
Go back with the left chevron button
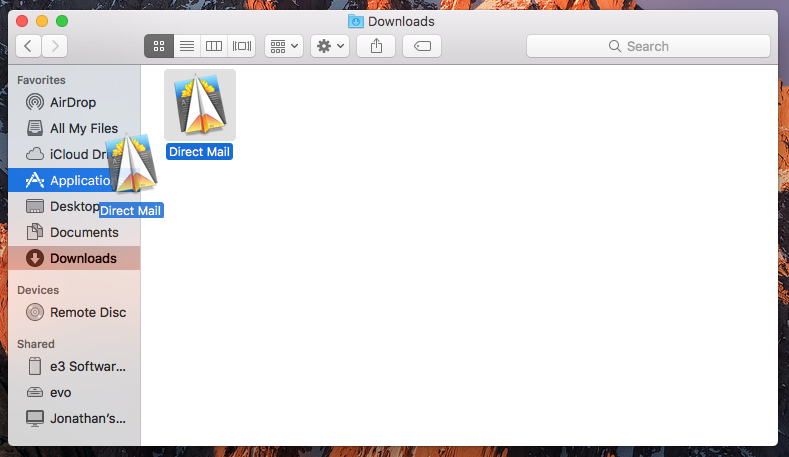[x=29, y=46]
